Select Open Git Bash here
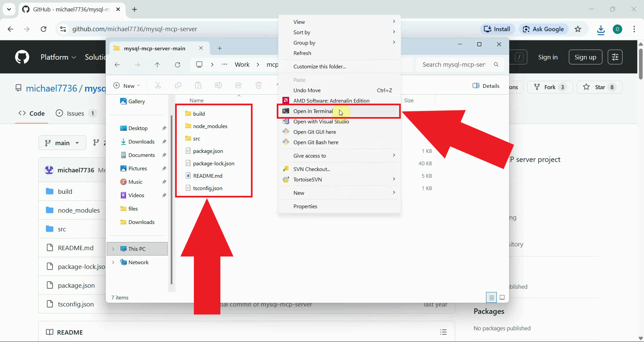The height and width of the screenshot is (342, 644). [339, 142]
